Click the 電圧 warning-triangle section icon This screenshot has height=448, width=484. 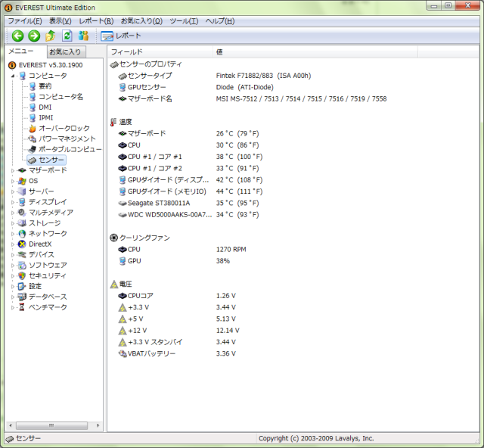pyautogui.click(x=114, y=285)
